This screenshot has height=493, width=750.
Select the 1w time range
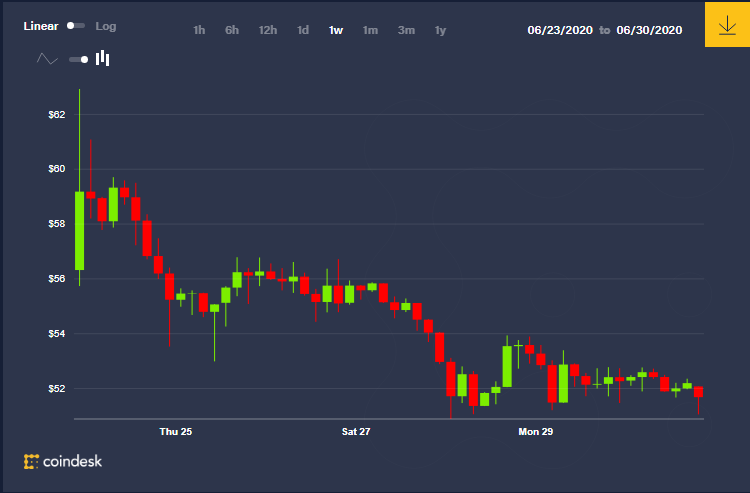[336, 30]
